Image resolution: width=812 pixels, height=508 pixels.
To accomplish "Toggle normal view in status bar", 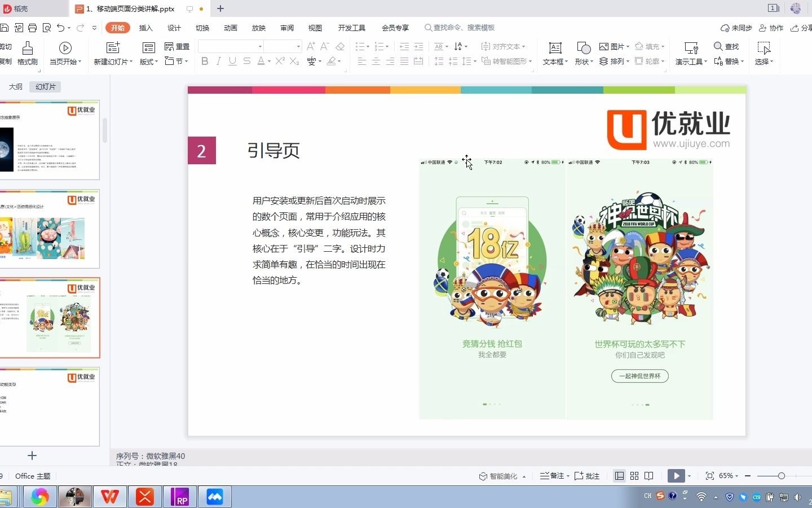I will [x=619, y=476].
